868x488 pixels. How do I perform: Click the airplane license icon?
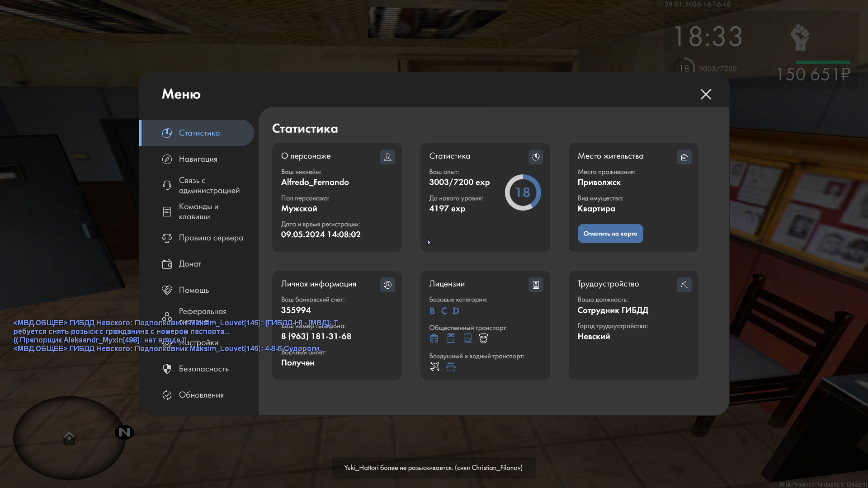click(434, 366)
